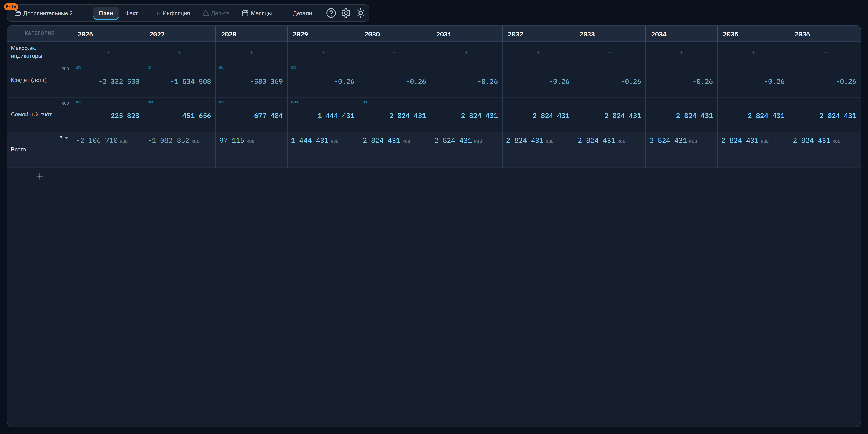This screenshot has height=434, width=868.
Task: Add macro indicator for 2030
Action: tap(395, 52)
